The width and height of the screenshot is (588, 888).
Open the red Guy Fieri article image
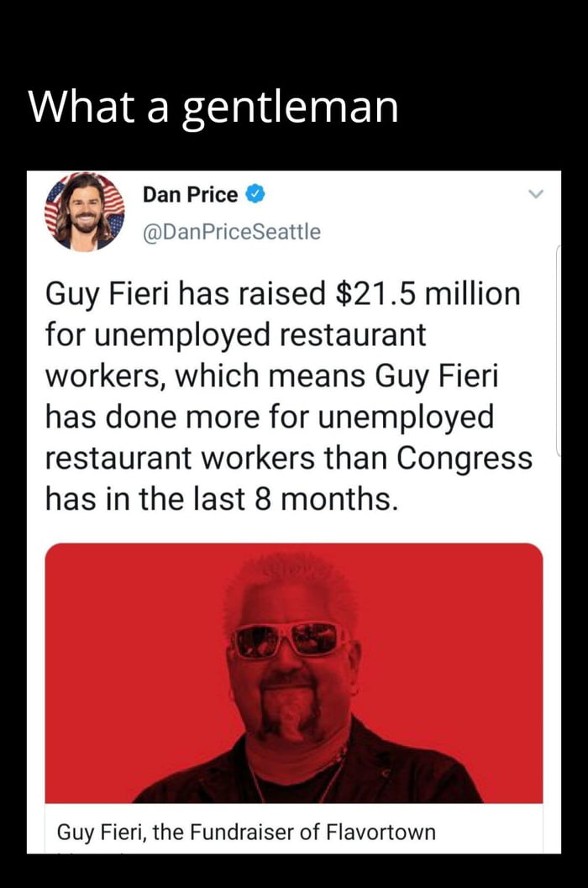coord(293,672)
